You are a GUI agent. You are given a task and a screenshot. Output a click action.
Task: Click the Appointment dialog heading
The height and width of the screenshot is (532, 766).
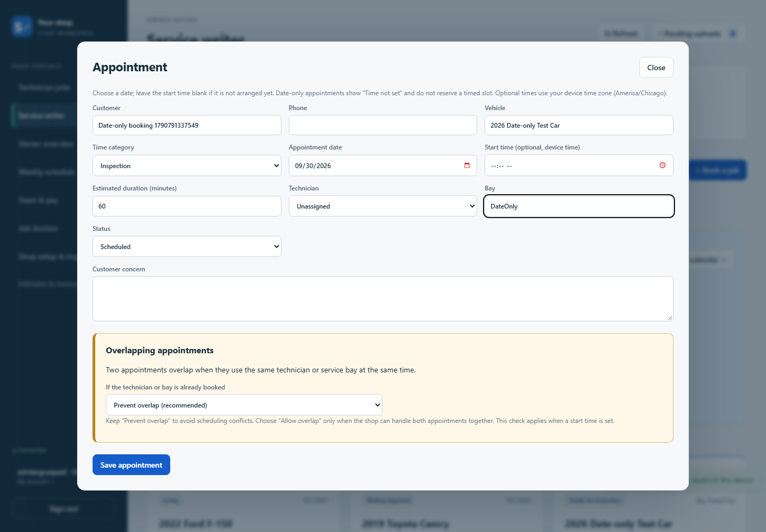[x=130, y=67]
